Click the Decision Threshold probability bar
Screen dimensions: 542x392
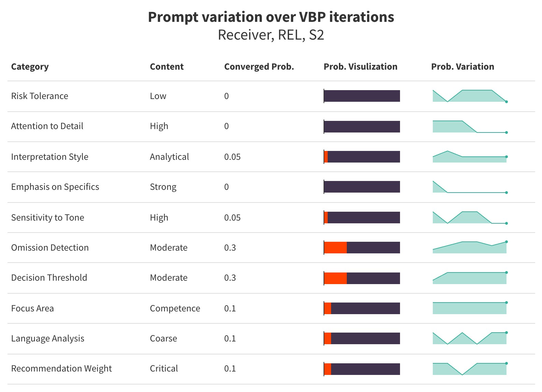pos(362,278)
